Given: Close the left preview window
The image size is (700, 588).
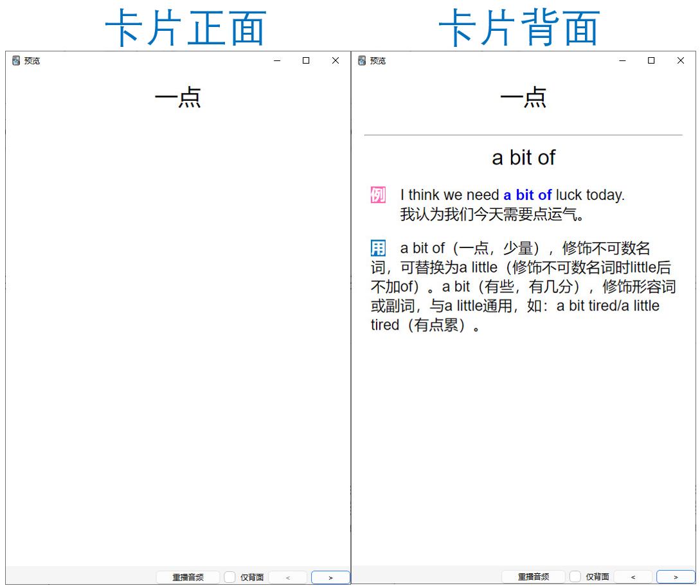Looking at the screenshot, I should coord(336,60).
